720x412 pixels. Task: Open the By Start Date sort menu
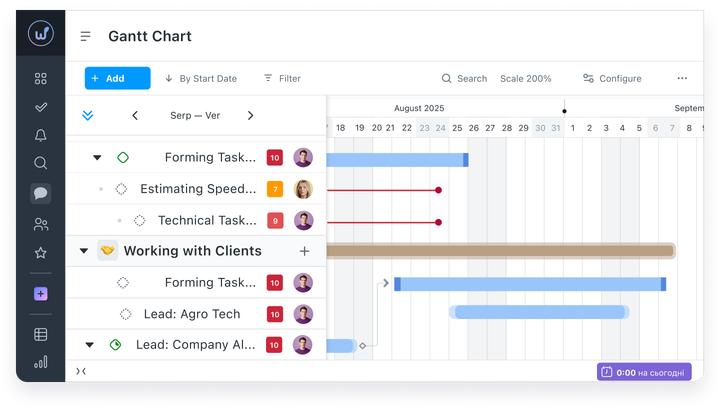coord(201,79)
